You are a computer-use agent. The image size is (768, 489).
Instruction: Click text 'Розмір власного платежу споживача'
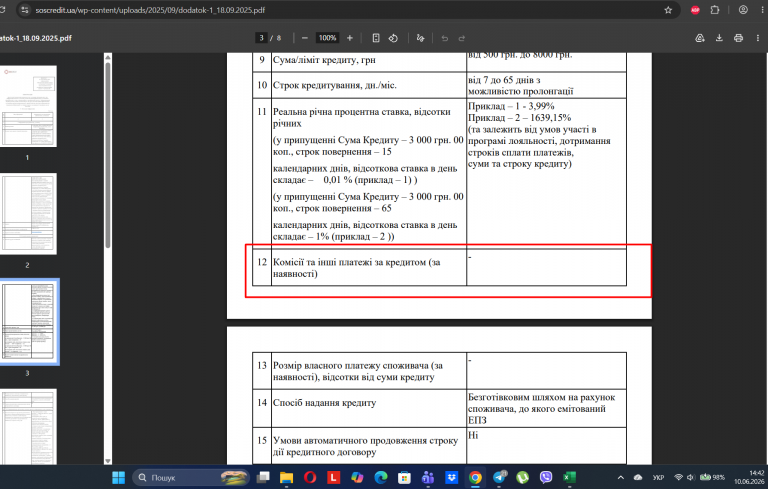click(x=352, y=366)
